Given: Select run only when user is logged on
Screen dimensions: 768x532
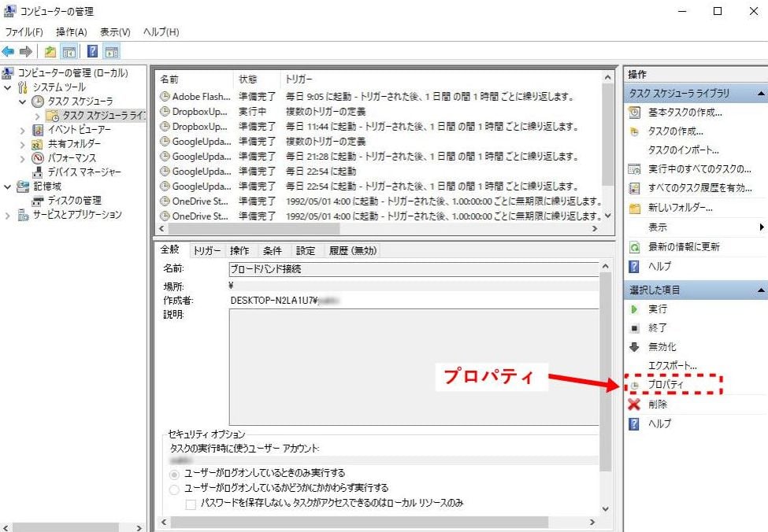Looking at the screenshot, I should [x=175, y=474].
